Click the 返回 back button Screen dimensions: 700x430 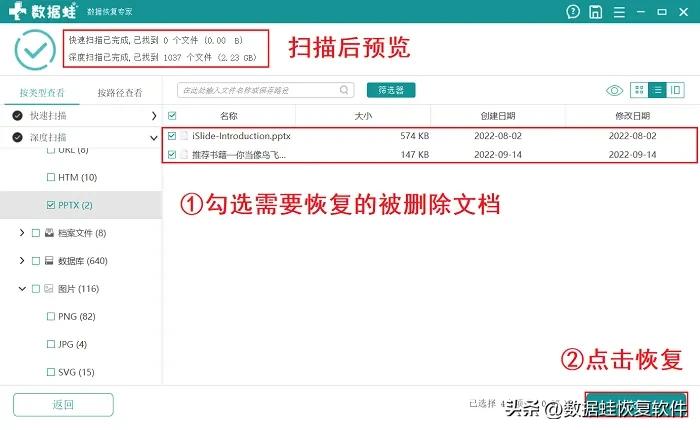tap(63, 405)
